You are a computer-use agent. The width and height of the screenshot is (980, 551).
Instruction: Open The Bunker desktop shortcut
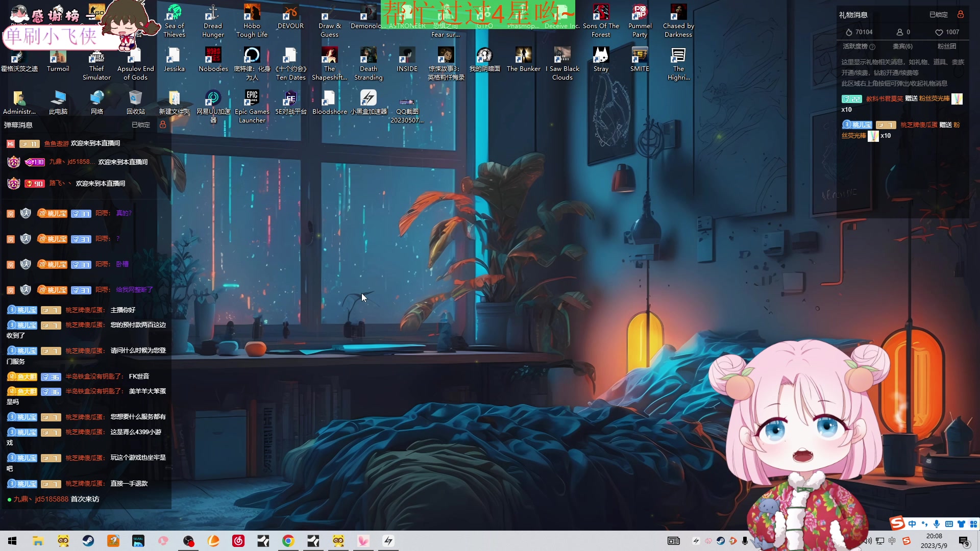523,60
